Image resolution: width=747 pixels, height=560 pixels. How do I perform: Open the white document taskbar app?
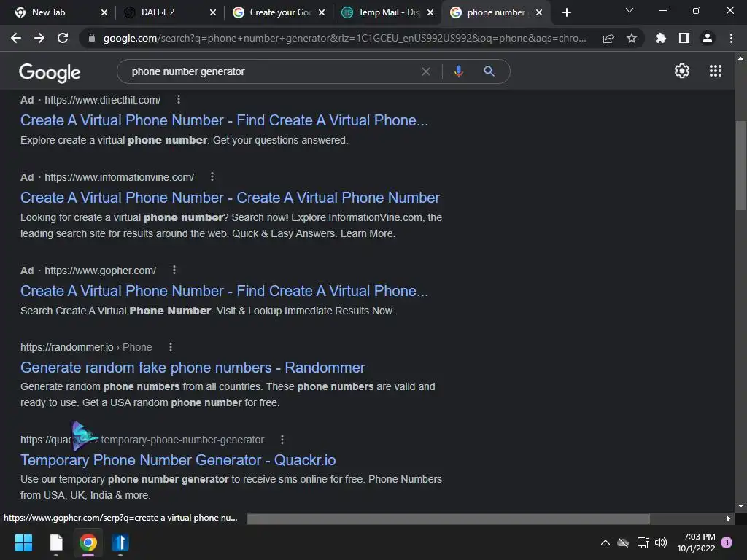(x=56, y=542)
